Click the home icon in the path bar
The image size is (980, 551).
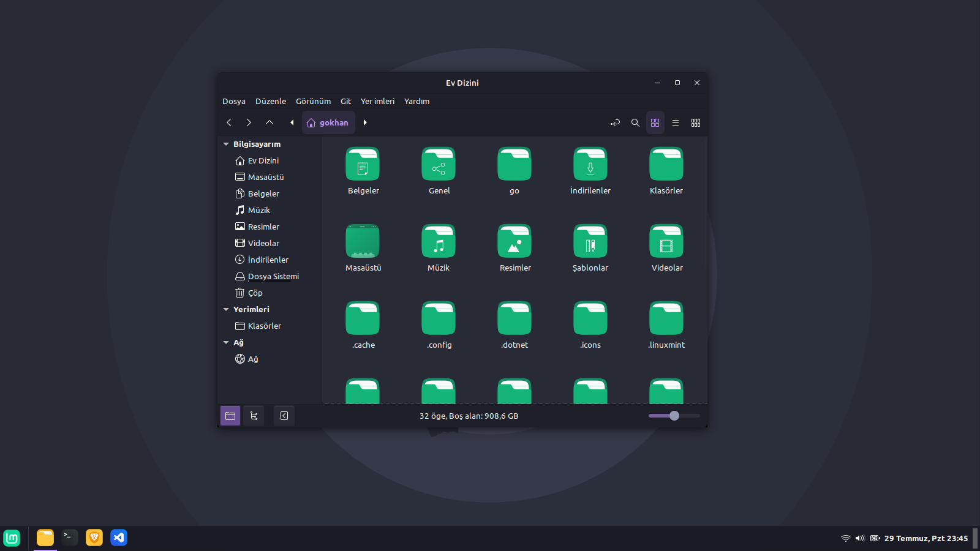coord(312,122)
